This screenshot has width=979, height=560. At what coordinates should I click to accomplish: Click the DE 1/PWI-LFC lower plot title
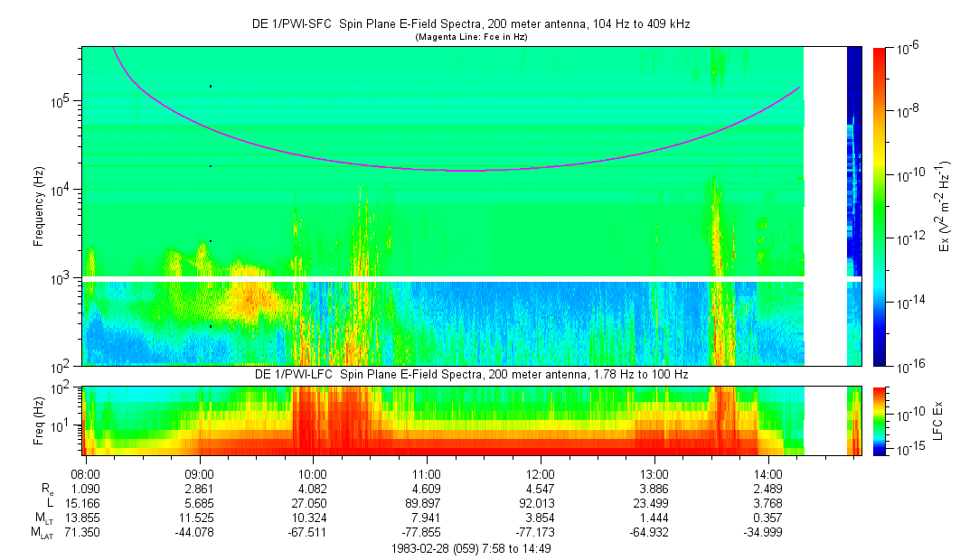click(470, 374)
